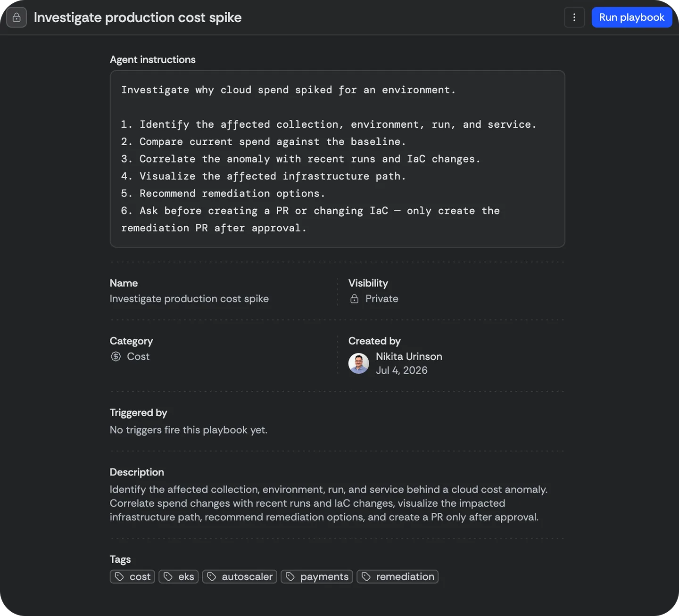The height and width of the screenshot is (616, 679).
Task: Click the Name value 'Investigate production cost spike'
Action: (x=189, y=299)
